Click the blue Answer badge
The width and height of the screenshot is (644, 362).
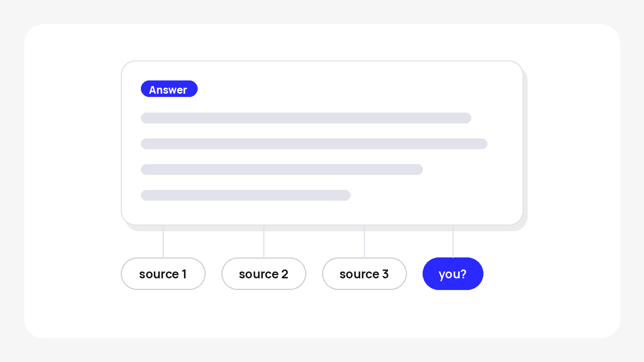[169, 89]
